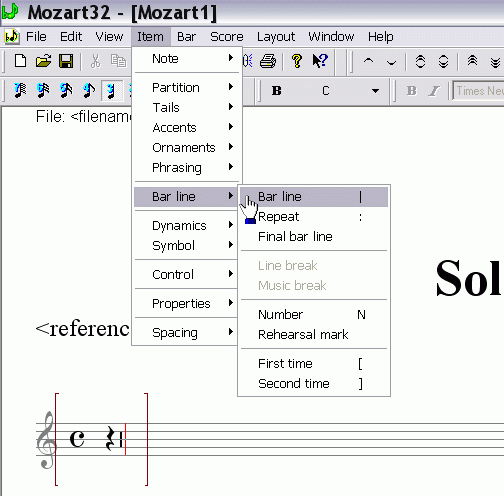Click the Print printer icon
This screenshot has height=496, width=504.
pos(268,61)
